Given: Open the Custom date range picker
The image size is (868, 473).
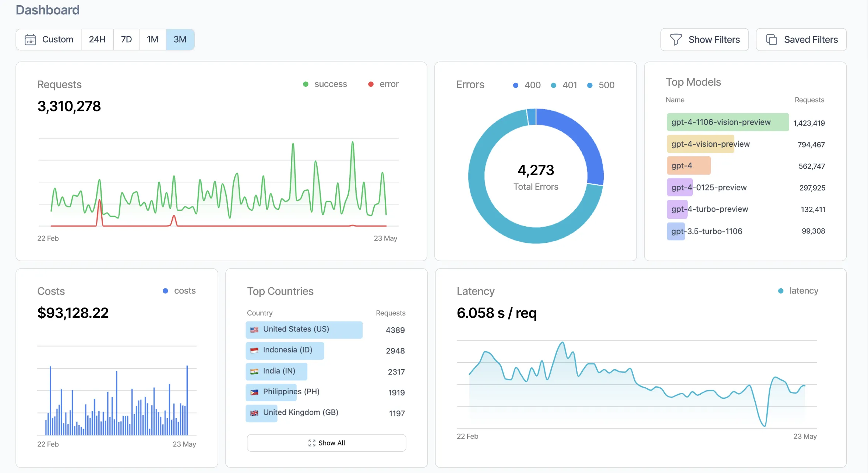Looking at the screenshot, I should pyautogui.click(x=48, y=39).
